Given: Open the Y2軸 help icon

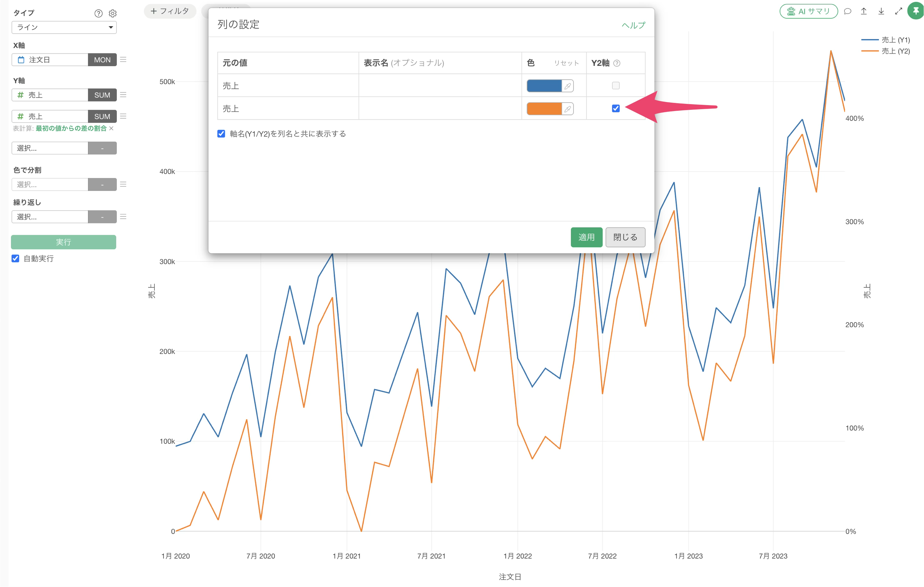Looking at the screenshot, I should (617, 63).
